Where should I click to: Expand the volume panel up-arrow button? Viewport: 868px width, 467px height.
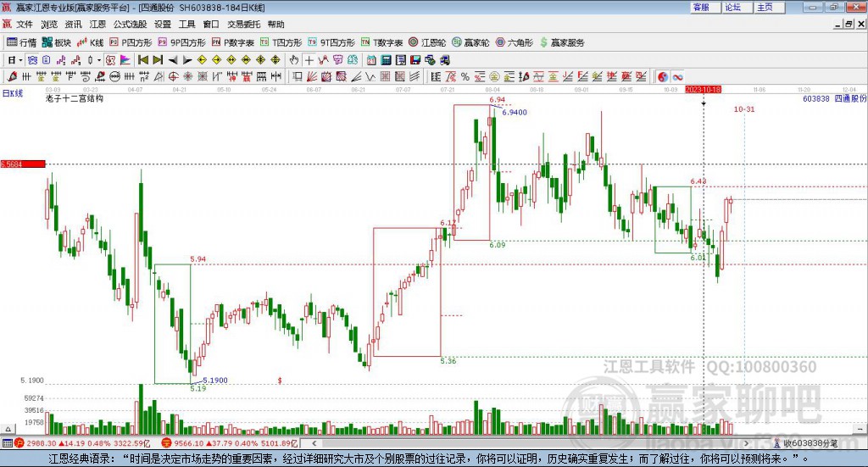point(8,430)
